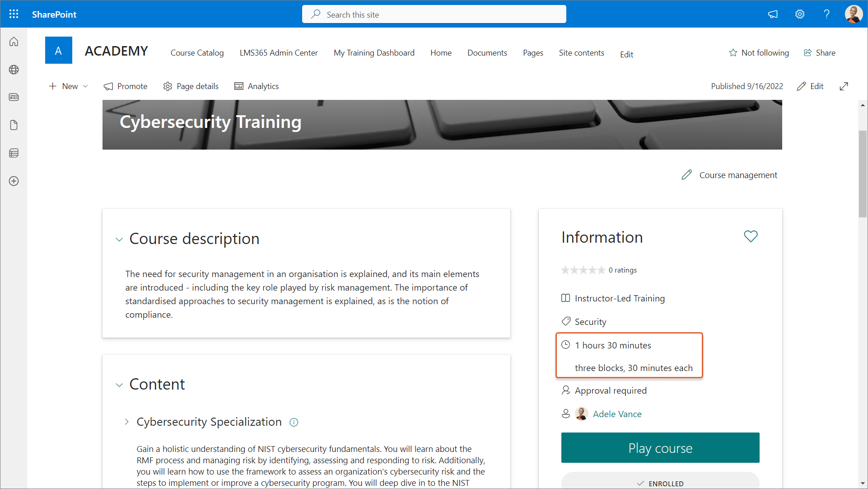868x489 pixels.
Task: Open the New dropdown menu
Action: (x=69, y=86)
